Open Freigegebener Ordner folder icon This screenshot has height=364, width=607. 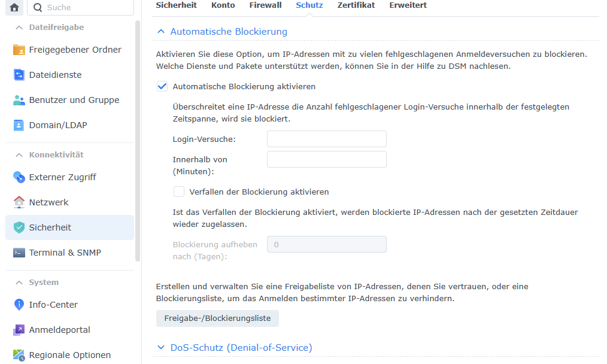[x=19, y=50]
